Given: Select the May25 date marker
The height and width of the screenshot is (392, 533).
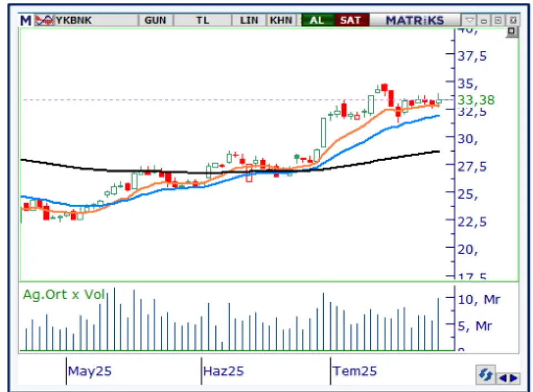Looking at the screenshot, I should (89, 371).
